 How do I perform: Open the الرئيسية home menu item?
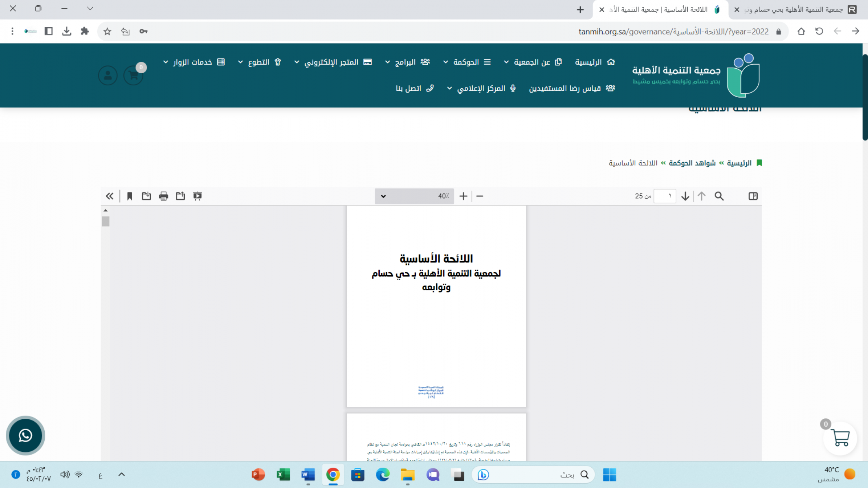[595, 62]
